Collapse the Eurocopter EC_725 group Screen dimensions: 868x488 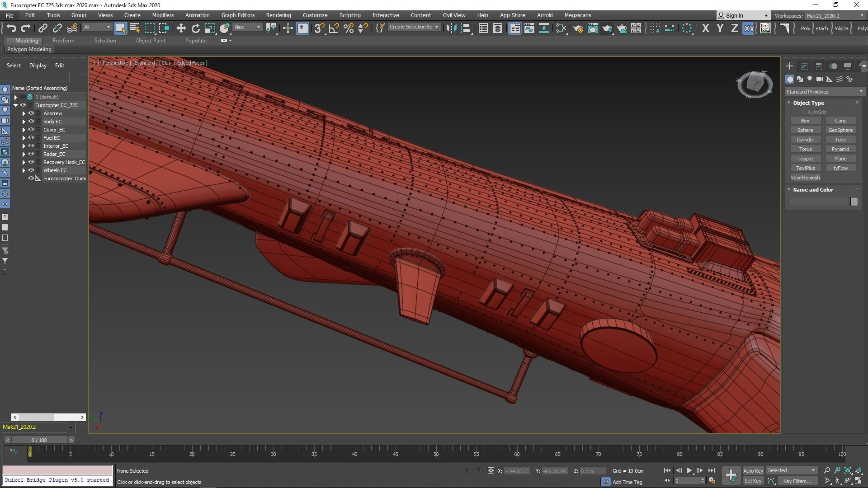click(16, 105)
